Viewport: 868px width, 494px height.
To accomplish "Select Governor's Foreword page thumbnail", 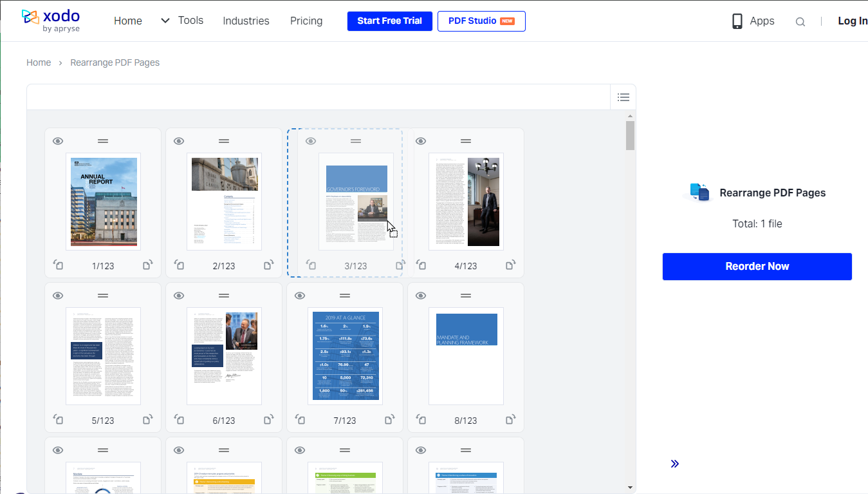I will coord(356,202).
